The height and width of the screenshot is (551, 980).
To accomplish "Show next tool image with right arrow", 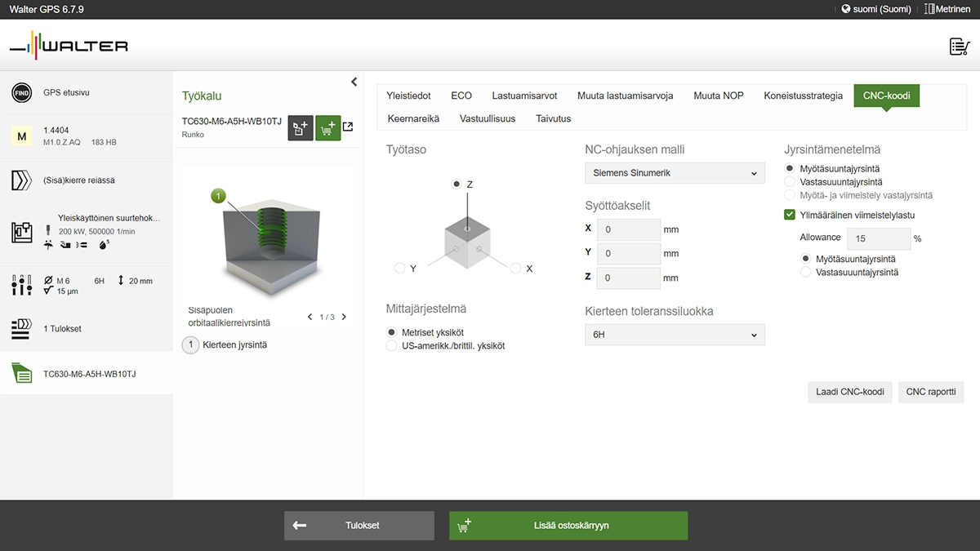I will point(344,317).
